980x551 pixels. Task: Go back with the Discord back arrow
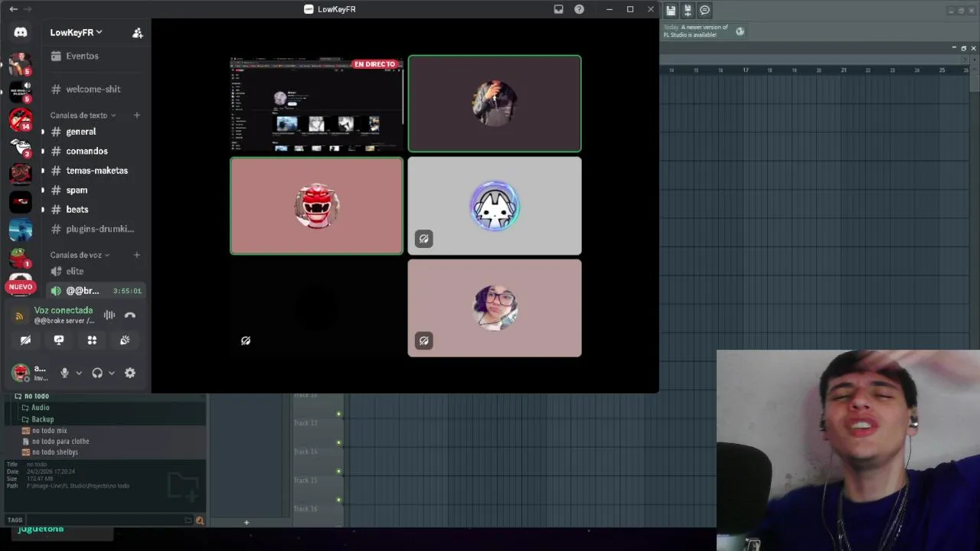13,9
